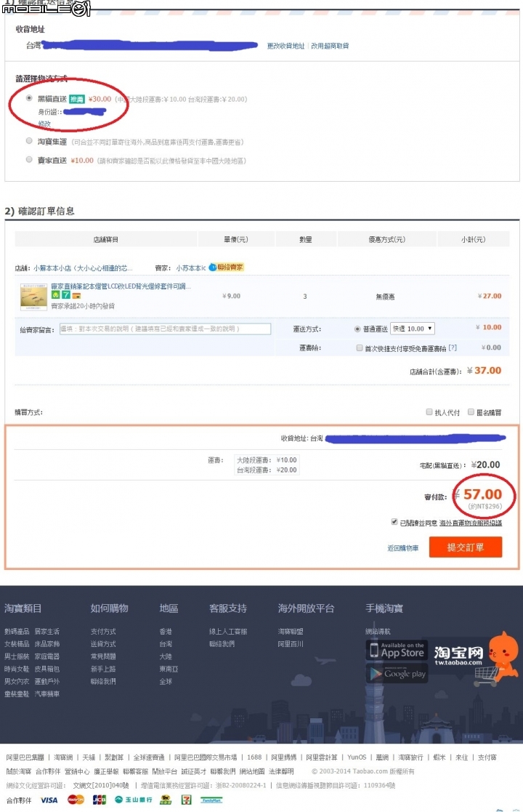
Task: Click the 7-Eleven partner logo
Action: pos(186,800)
